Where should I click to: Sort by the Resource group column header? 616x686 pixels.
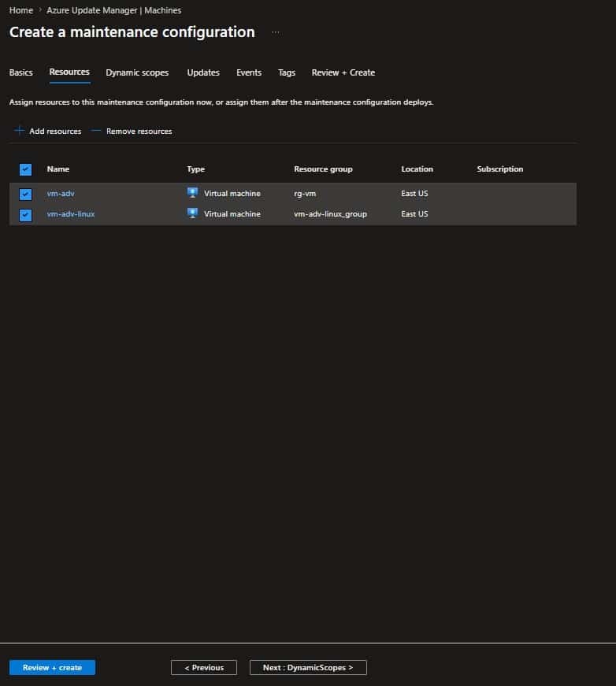[323, 169]
